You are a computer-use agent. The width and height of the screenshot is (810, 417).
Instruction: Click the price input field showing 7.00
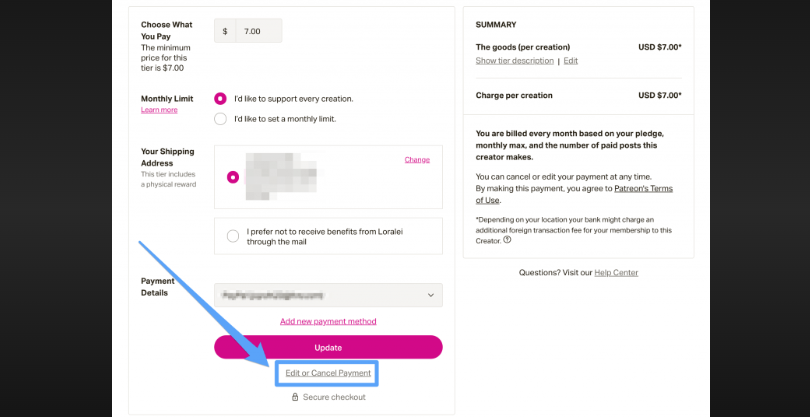tap(258, 31)
